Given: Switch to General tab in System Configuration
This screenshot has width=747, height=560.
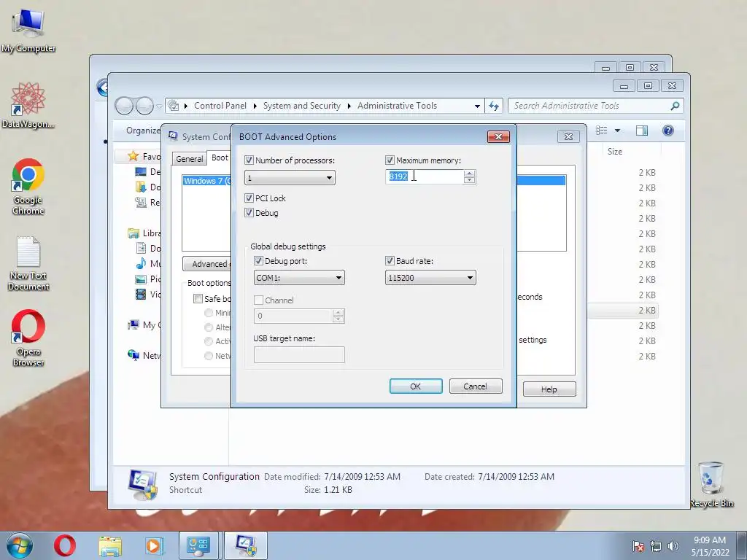Looking at the screenshot, I should click(x=189, y=158).
